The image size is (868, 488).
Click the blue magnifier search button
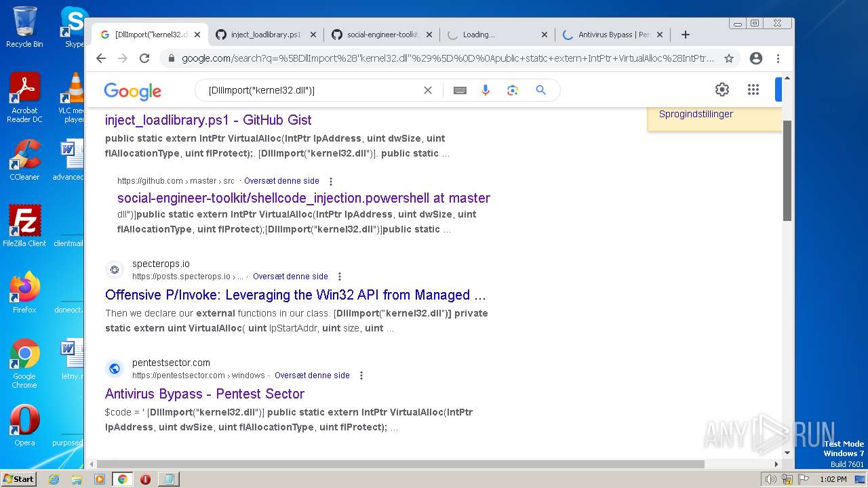click(x=540, y=90)
